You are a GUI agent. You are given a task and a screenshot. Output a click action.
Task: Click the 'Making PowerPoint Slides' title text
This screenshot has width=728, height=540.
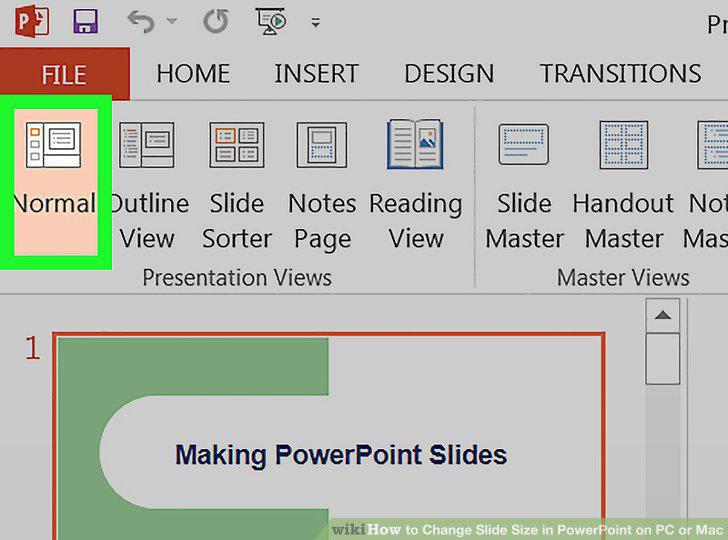pos(341,455)
